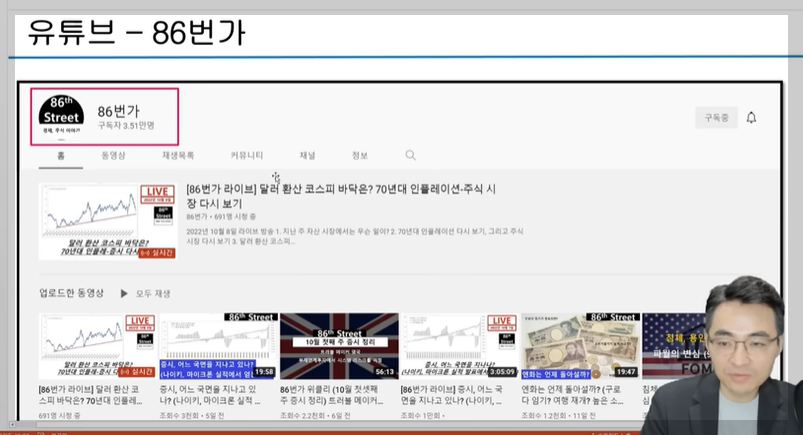Click the horizontal scrollbar left arrow
803x435 pixels.
coord(12,425)
